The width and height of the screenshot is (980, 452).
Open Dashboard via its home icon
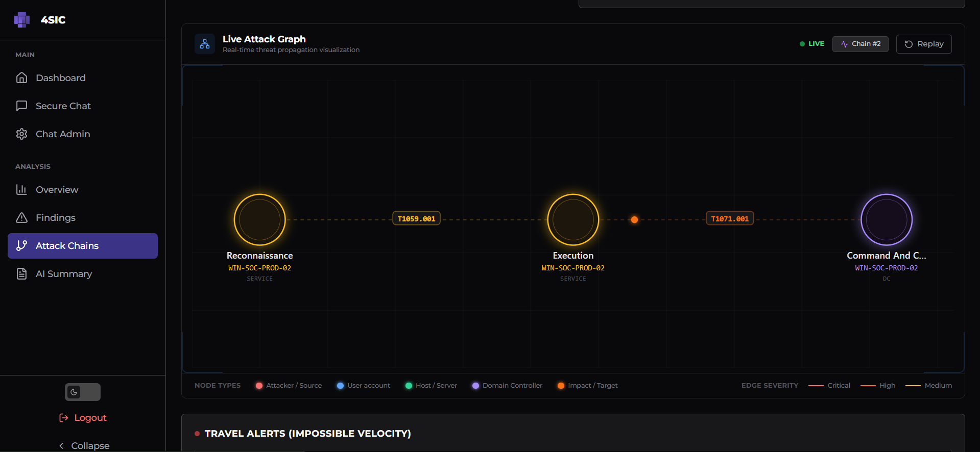(x=21, y=78)
